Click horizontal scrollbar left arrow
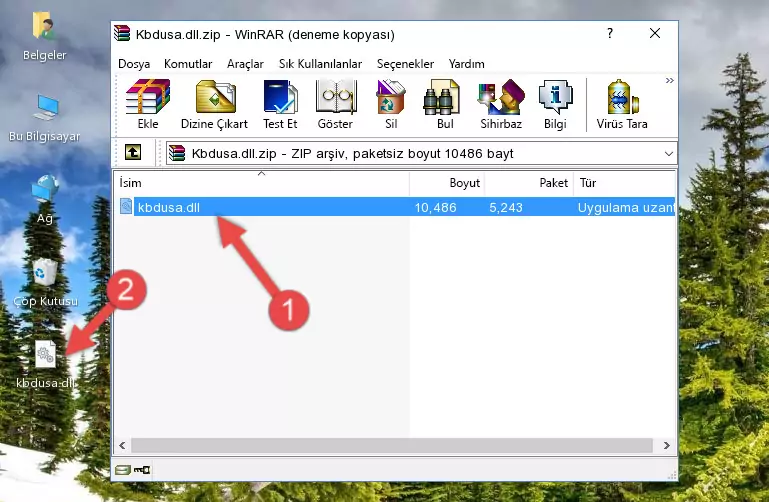Image resolution: width=769 pixels, height=502 pixels. [x=123, y=445]
